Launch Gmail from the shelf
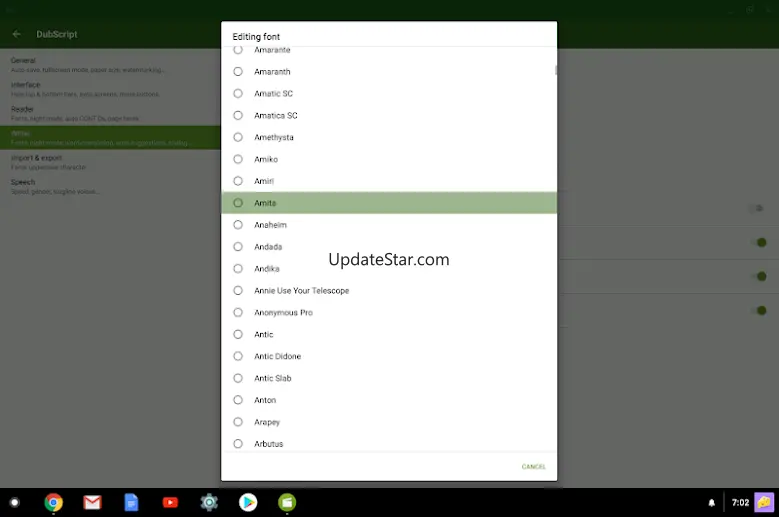Image resolution: width=779 pixels, height=517 pixels. pos(93,502)
